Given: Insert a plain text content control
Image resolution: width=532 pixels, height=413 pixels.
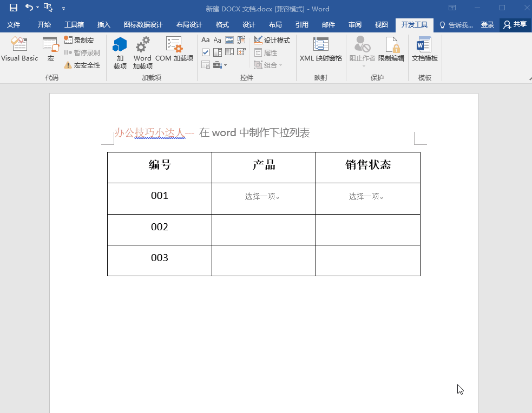Looking at the screenshot, I should pyautogui.click(x=217, y=40).
